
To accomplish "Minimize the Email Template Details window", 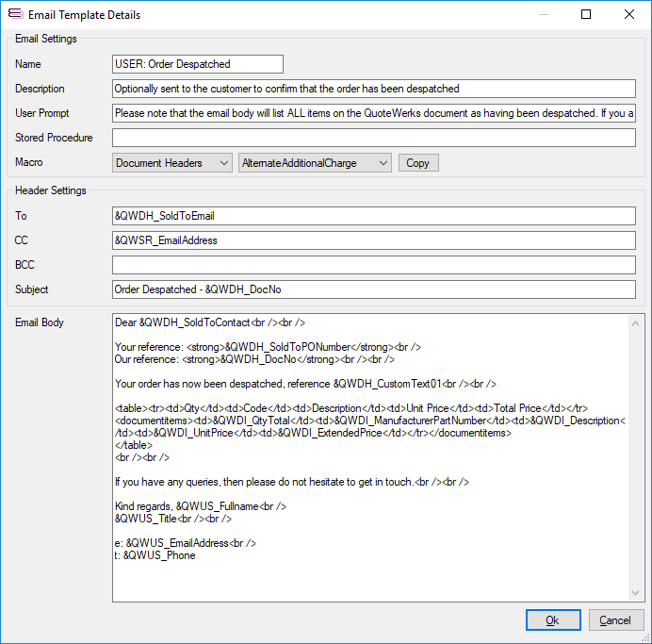I will point(543,15).
